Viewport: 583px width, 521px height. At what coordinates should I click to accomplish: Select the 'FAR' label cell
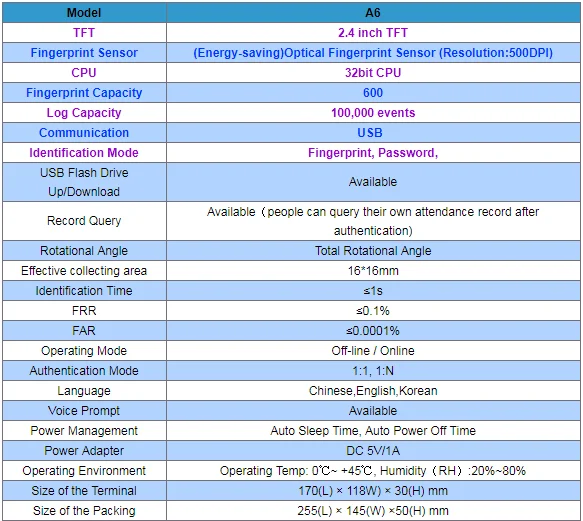tap(84, 331)
